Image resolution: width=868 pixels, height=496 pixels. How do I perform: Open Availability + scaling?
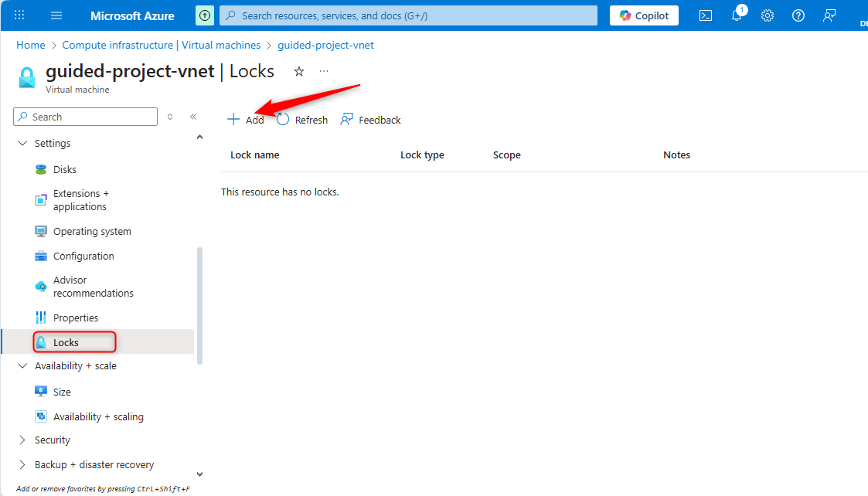click(98, 417)
